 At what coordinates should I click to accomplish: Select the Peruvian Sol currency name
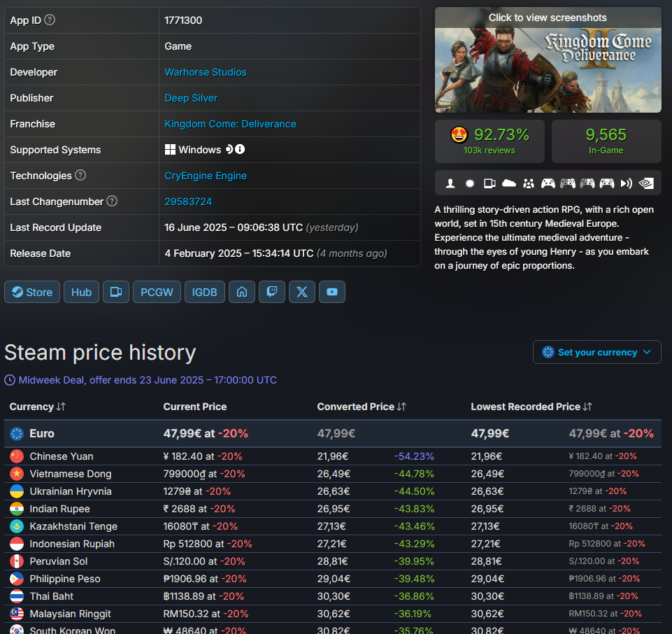tap(59, 561)
